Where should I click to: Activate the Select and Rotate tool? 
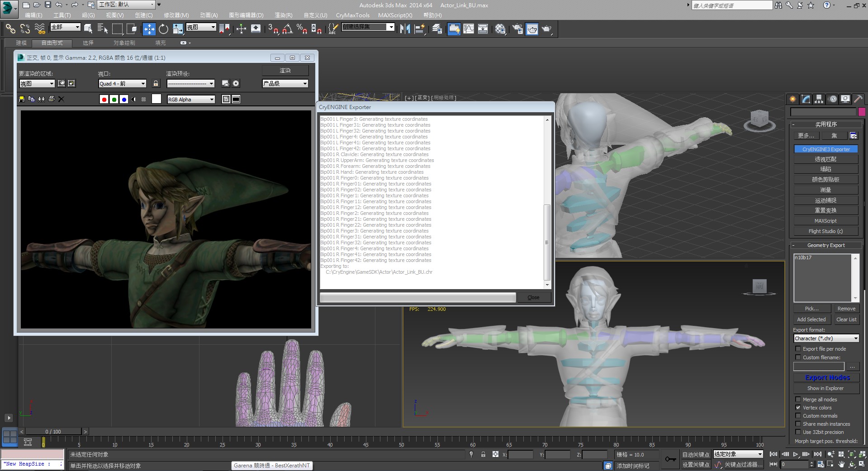[163, 29]
